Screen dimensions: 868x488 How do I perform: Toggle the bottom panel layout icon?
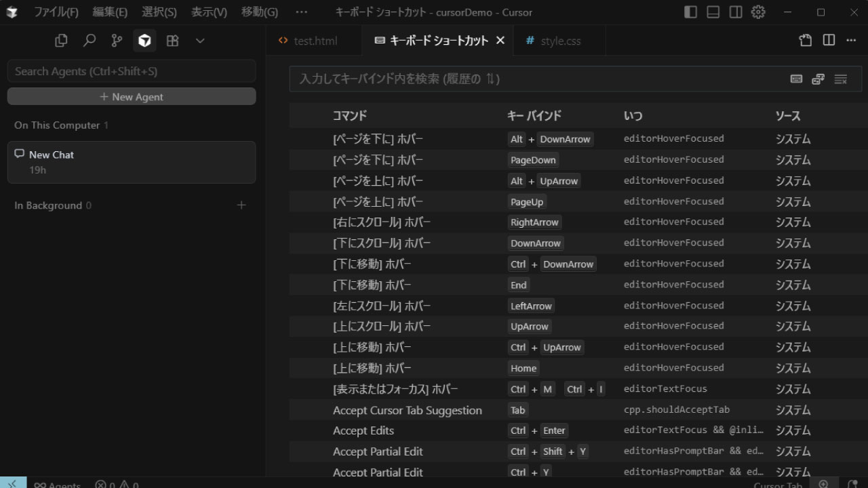click(x=713, y=12)
